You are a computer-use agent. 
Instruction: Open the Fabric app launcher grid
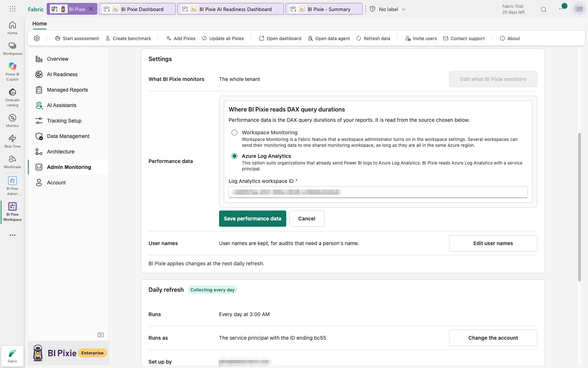coord(12,9)
